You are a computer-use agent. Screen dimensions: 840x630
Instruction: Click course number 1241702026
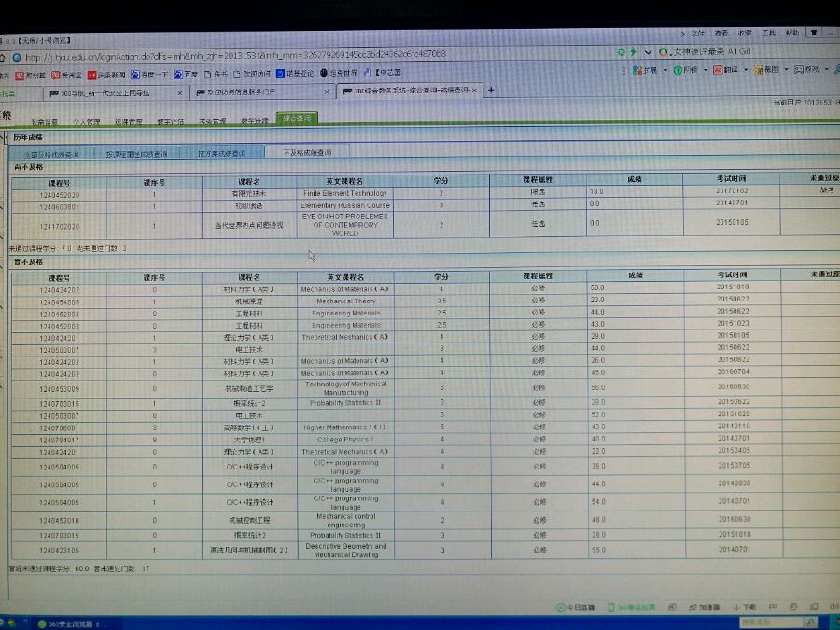point(59,227)
